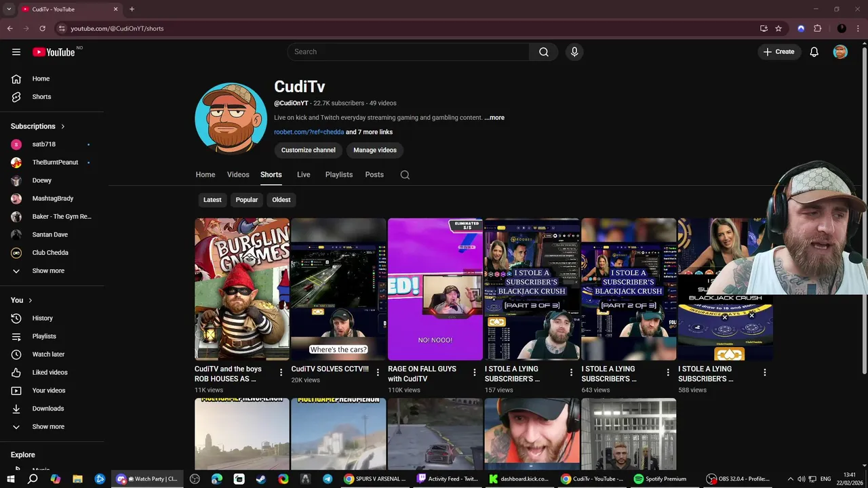Click the YouTube logo

(54, 52)
